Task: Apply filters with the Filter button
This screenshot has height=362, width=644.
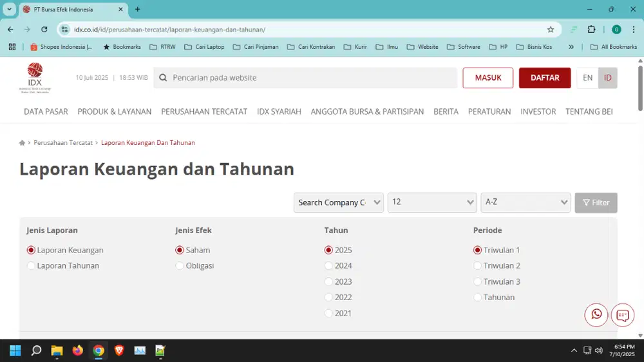Action: 596,202
